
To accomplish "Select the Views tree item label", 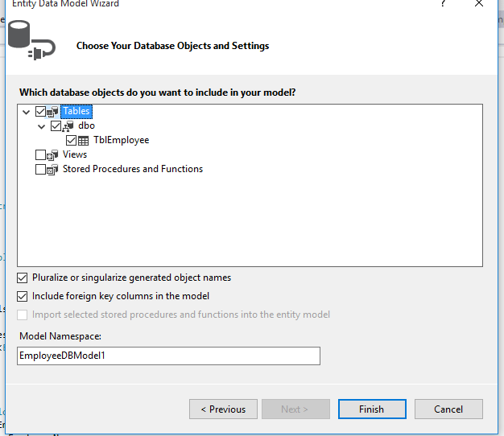I will click(x=75, y=155).
